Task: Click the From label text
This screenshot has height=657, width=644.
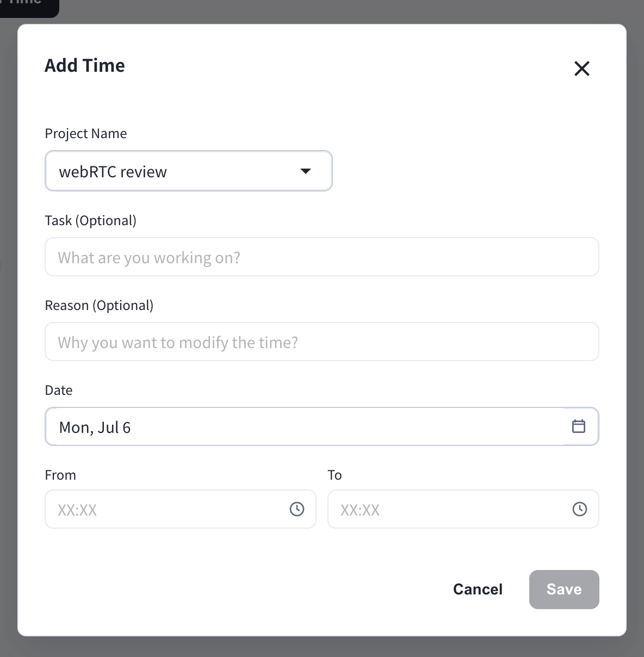Action: (60, 475)
